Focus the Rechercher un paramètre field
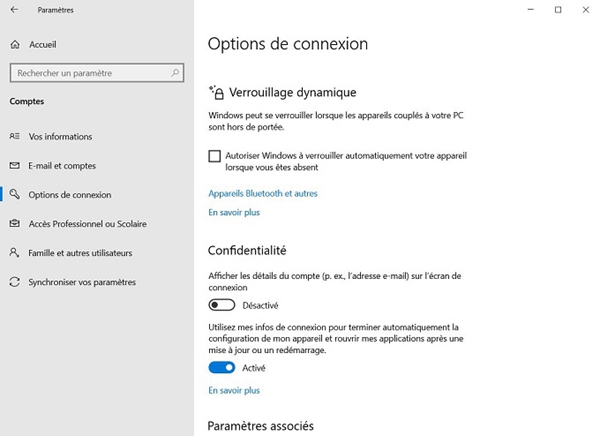 [97, 73]
